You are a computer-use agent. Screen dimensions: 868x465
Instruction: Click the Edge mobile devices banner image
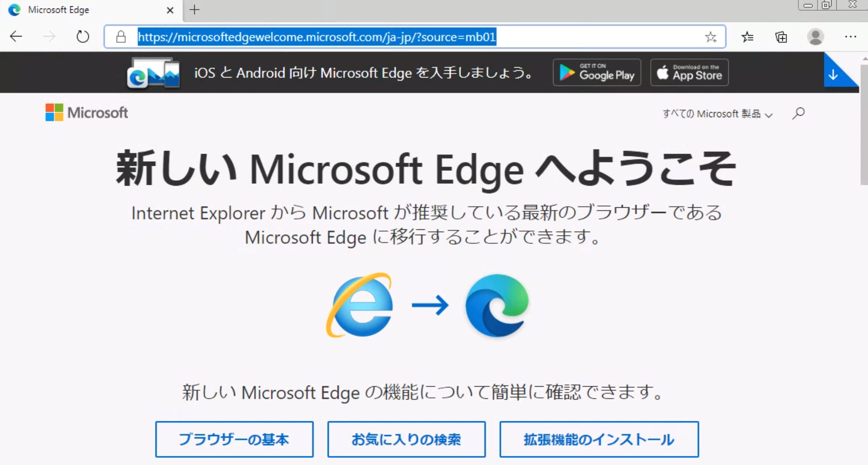(x=153, y=73)
